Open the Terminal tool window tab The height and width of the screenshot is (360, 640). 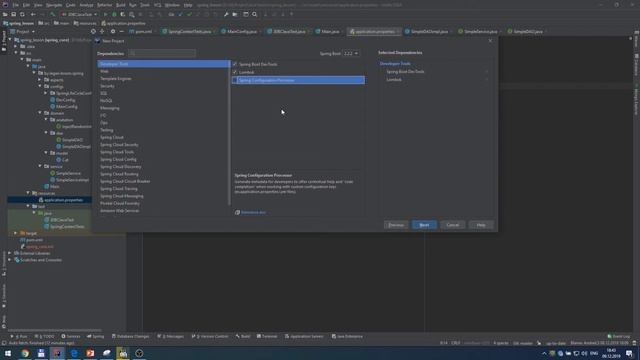click(x=267, y=336)
